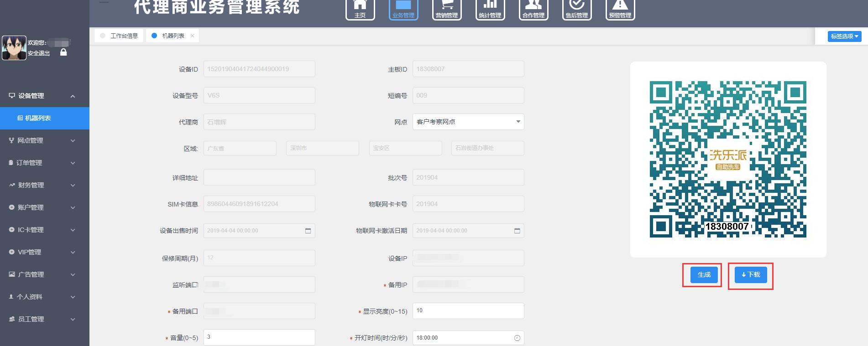This screenshot has width=868, height=346.
Task: Click the 备用IP field
Action: [x=468, y=284]
